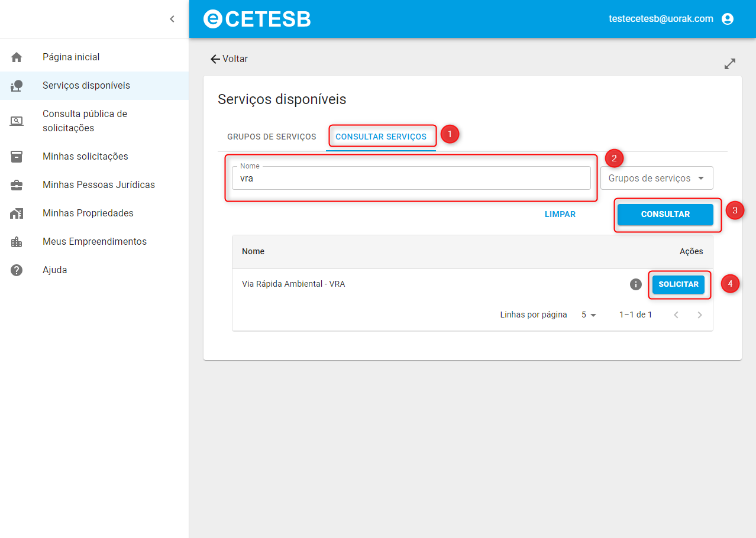Go back using the Voltar link
756x538 pixels.
[229, 59]
